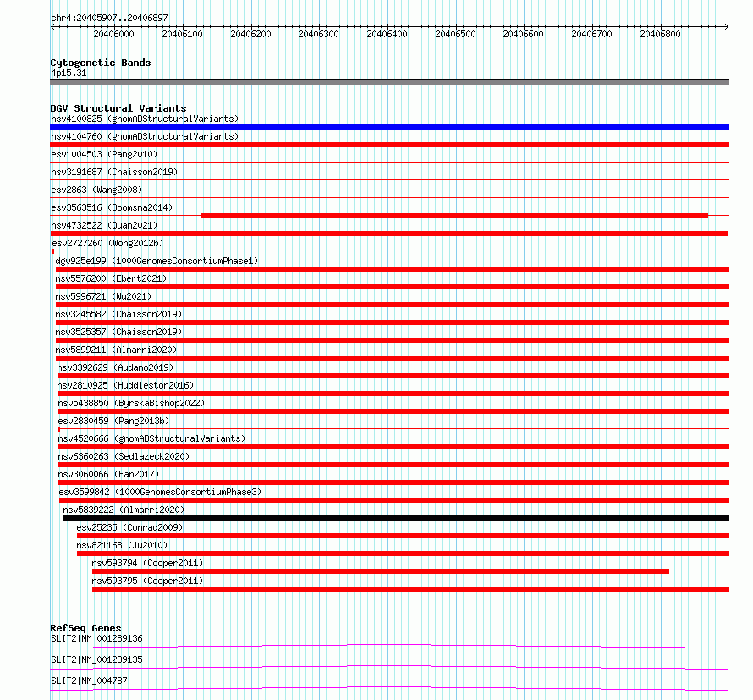Open variant nsv2810925 (Huddleston2016)
753x700 pixels.
125,385
